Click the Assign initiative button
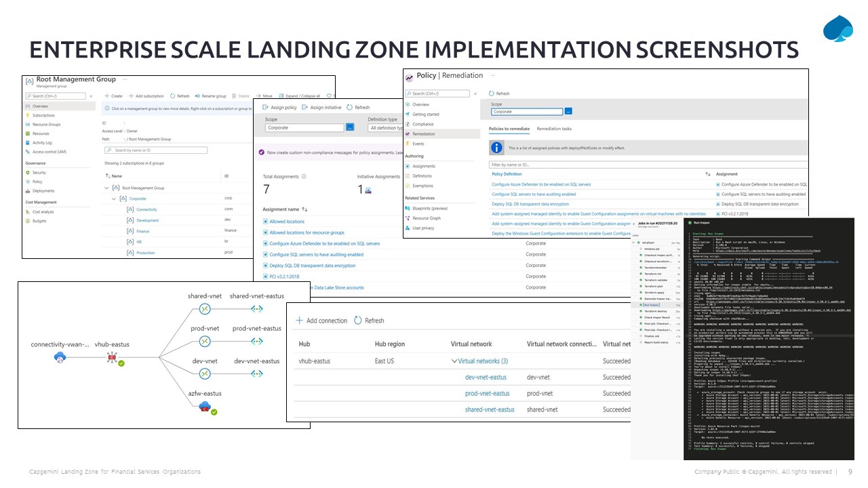The width and height of the screenshot is (868, 488). (x=321, y=107)
